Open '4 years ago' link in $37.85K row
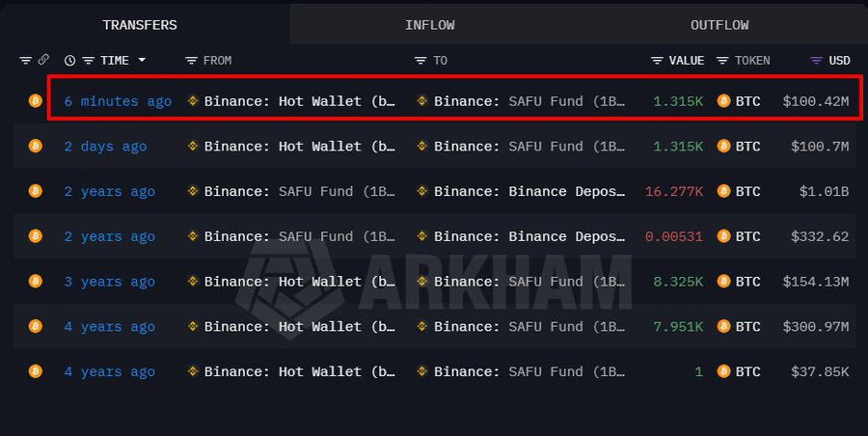Screen dimensions: 868x436 110,371
